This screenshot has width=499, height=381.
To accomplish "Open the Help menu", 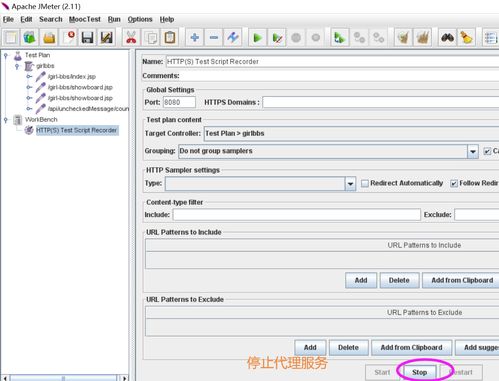I will point(167,19).
